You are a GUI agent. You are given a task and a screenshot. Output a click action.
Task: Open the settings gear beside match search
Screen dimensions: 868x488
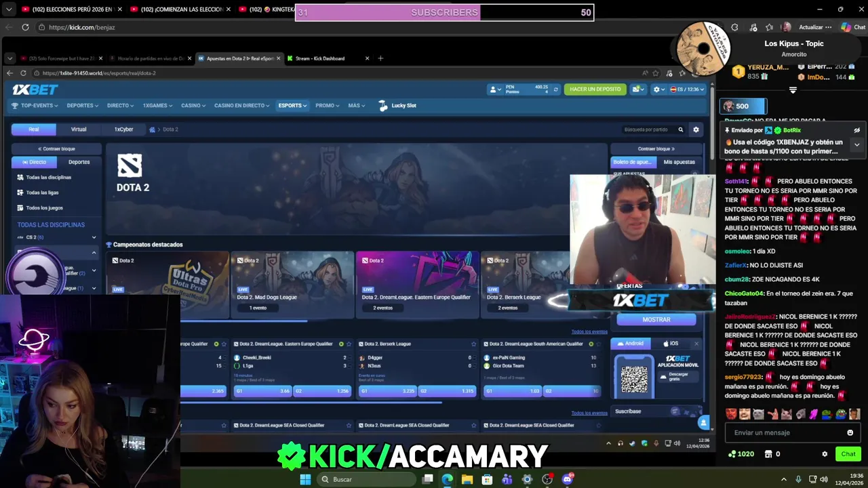696,129
